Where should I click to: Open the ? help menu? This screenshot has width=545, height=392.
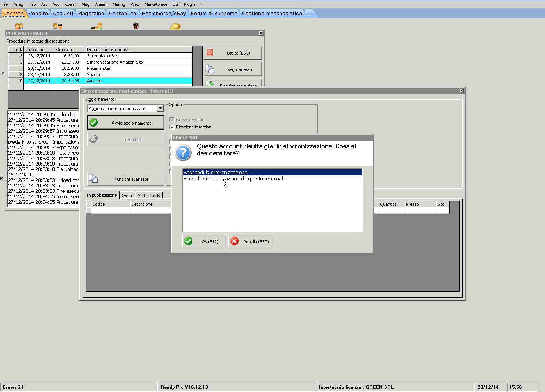tap(201, 4)
